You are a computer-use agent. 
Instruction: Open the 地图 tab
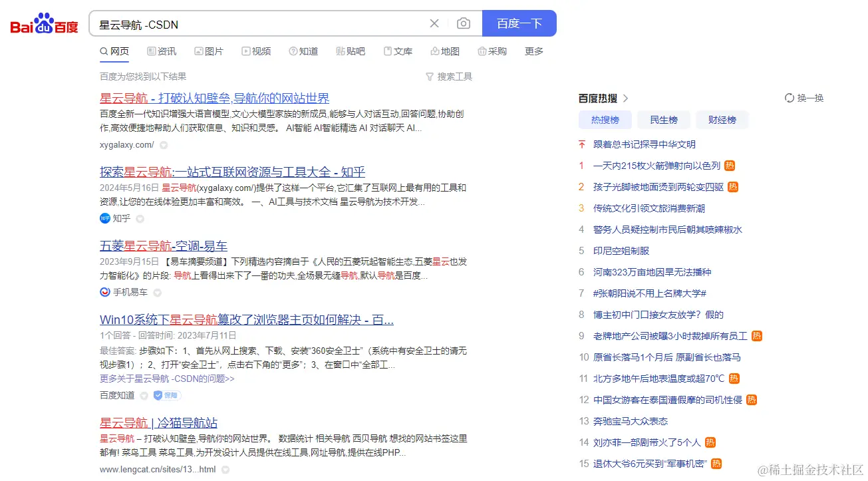(x=445, y=51)
